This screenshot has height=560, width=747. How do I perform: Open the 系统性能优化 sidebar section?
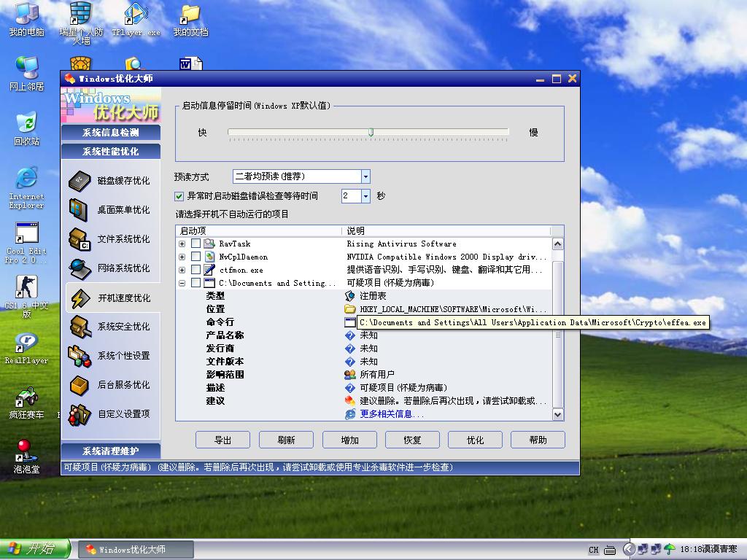tap(111, 152)
